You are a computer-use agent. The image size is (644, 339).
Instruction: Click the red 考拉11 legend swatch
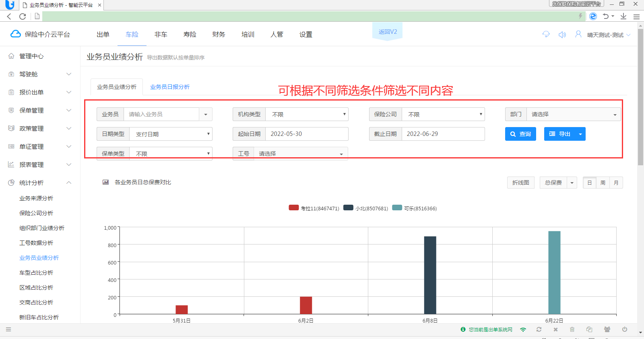click(294, 208)
